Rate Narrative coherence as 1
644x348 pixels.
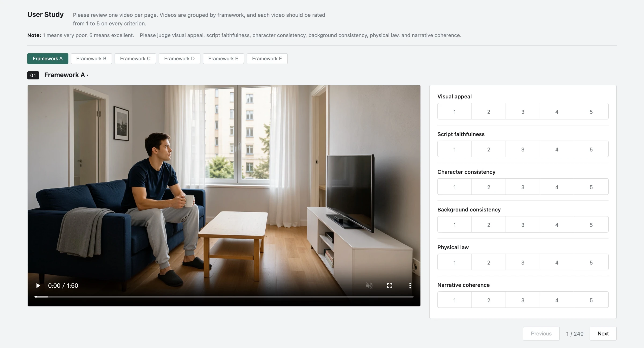pyautogui.click(x=455, y=300)
